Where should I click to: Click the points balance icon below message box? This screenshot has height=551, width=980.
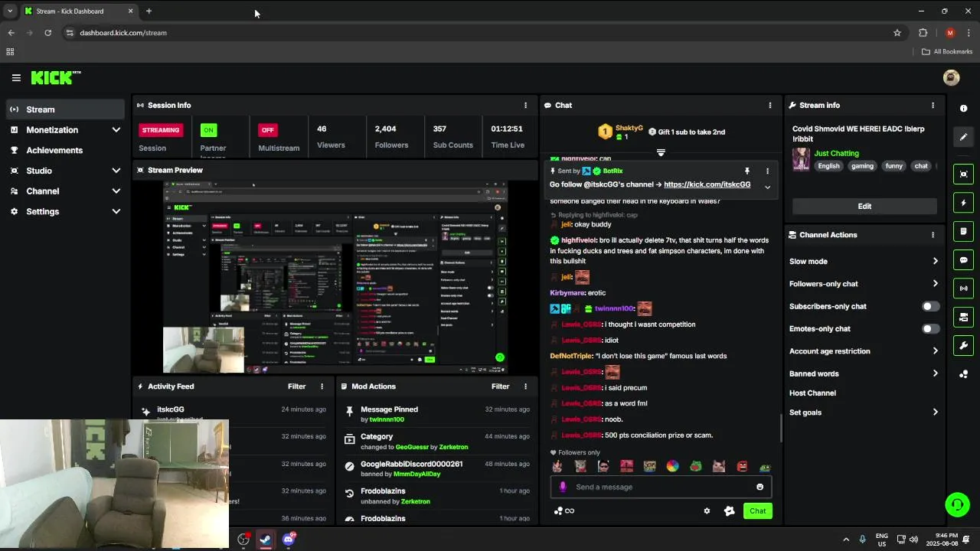[x=563, y=511]
